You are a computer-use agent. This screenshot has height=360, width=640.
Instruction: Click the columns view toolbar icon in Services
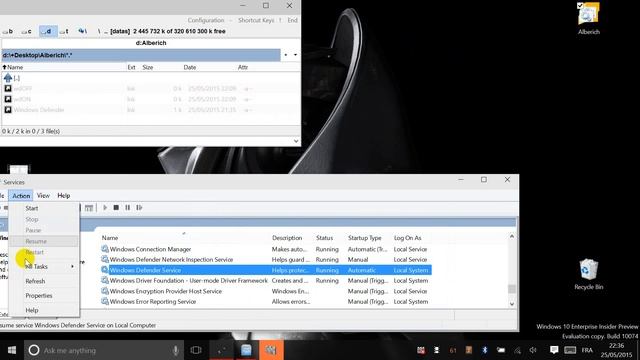[x=89, y=208]
